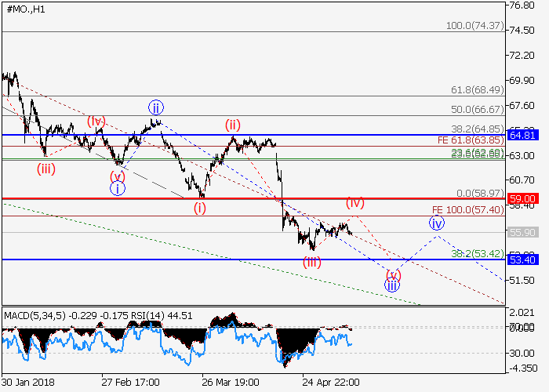Select the blue circled wave iv marker
Screen dimensions: 549x392
(436, 223)
